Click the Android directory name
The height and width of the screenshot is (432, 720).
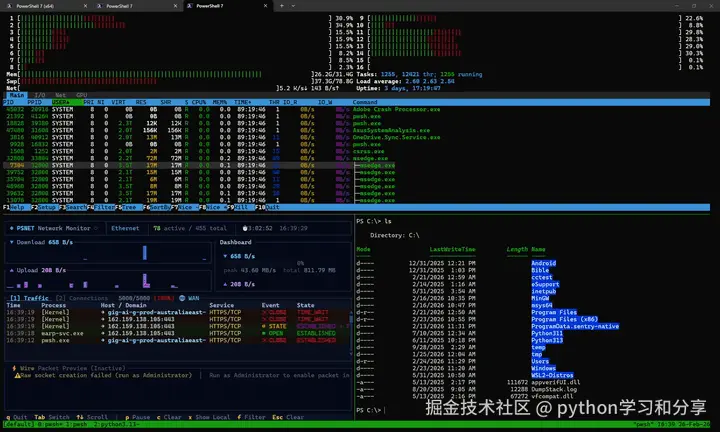point(544,263)
